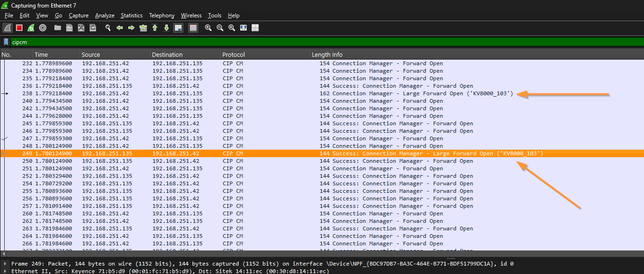644x274 pixels.
Task: Open the Go menu
Action: [x=59, y=15]
